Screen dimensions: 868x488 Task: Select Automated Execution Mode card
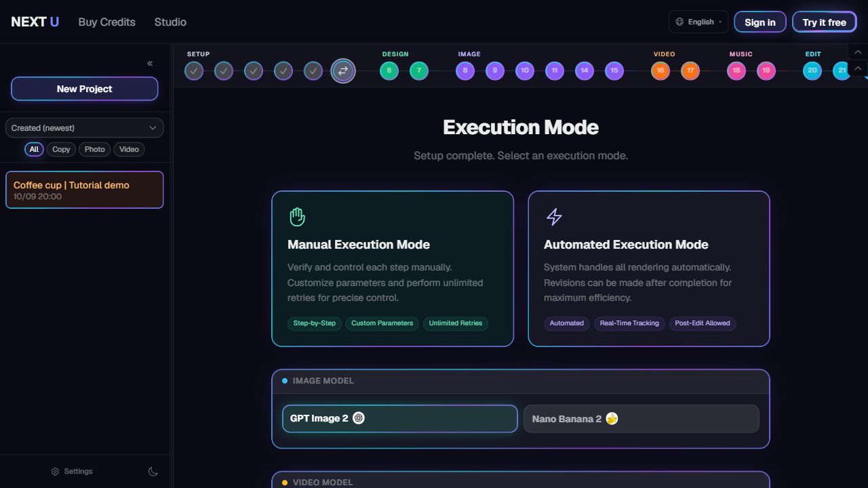pyautogui.click(x=649, y=269)
